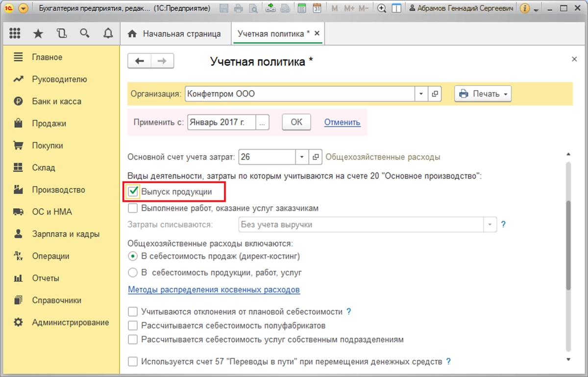Screen dimensions: 588x377
Task: Open Favorites star icon
Action: click(x=38, y=33)
